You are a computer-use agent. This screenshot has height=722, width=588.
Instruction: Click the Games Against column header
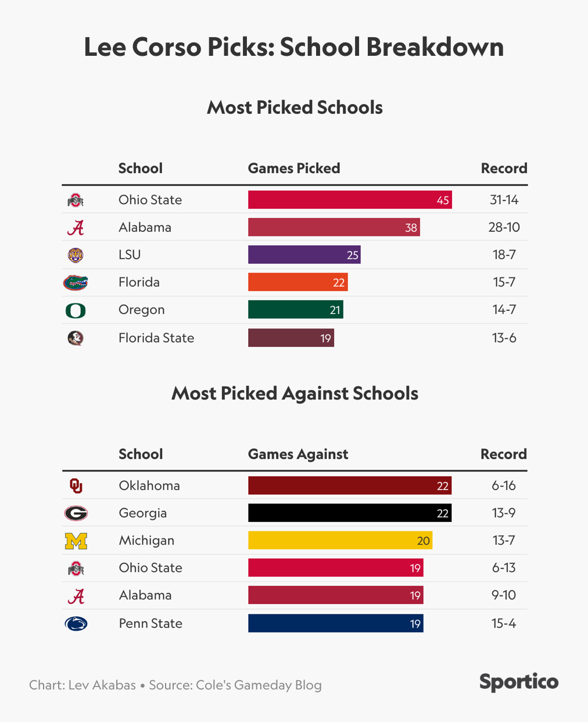coord(298,455)
